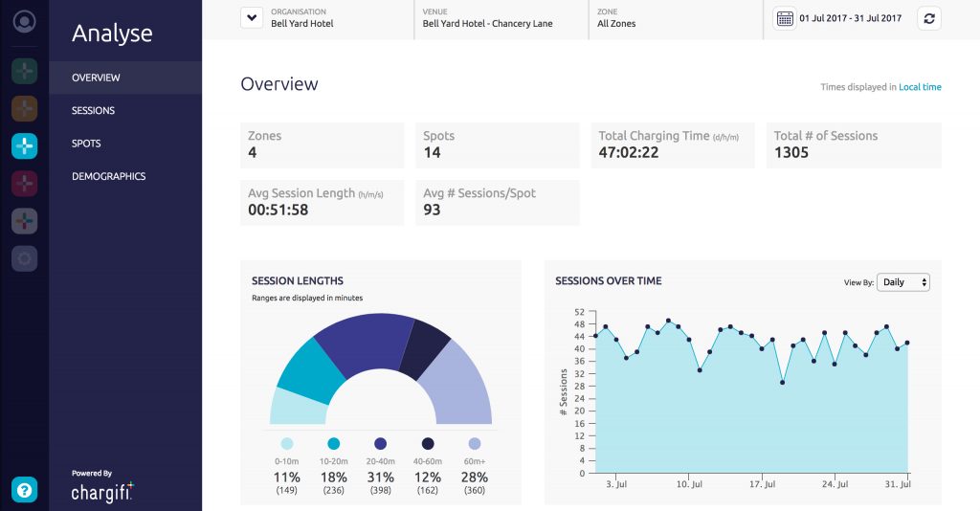This screenshot has width=980, height=511.
Task: Click the lowest data point on chart
Action: (x=783, y=383)
